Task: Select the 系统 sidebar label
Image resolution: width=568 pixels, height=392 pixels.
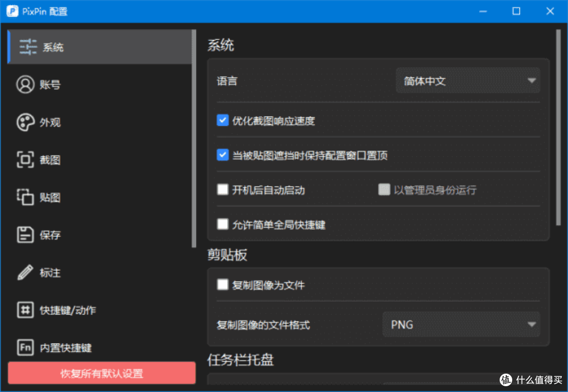Action: click(x=53, y=47)
